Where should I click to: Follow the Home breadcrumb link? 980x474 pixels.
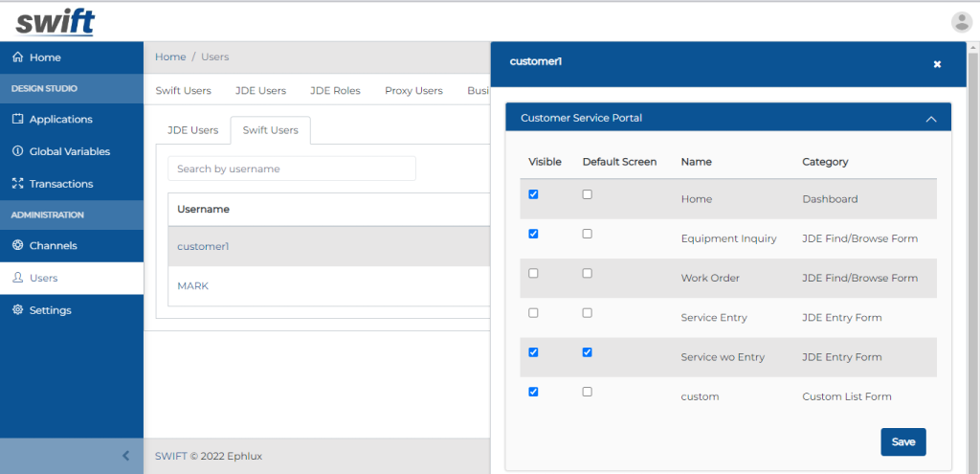coord(170,57)
